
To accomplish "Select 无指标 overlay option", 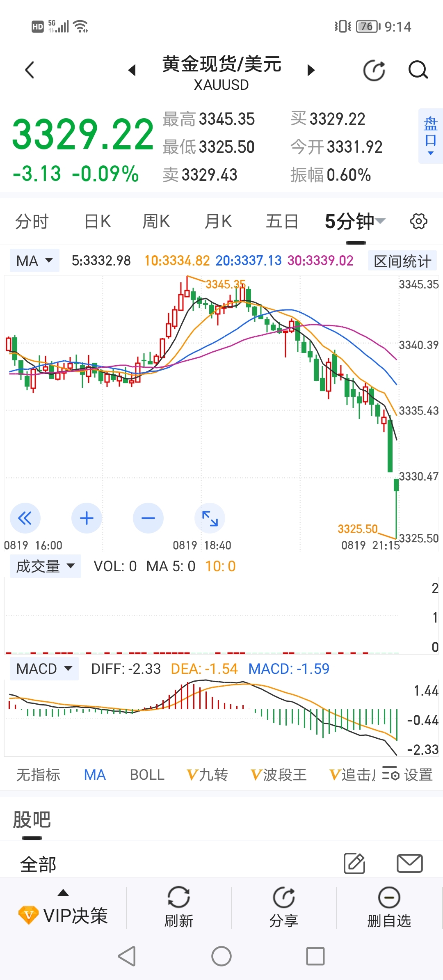I will (x=38, y=775).
